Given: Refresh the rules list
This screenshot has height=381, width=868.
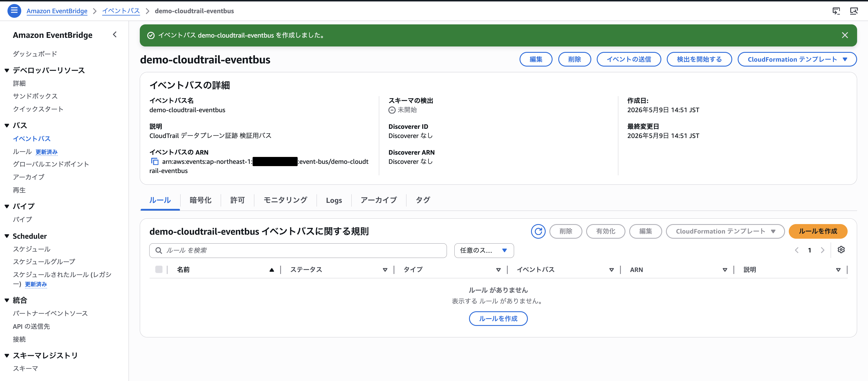Looking at the screenshot, I should tap(538, 231).
